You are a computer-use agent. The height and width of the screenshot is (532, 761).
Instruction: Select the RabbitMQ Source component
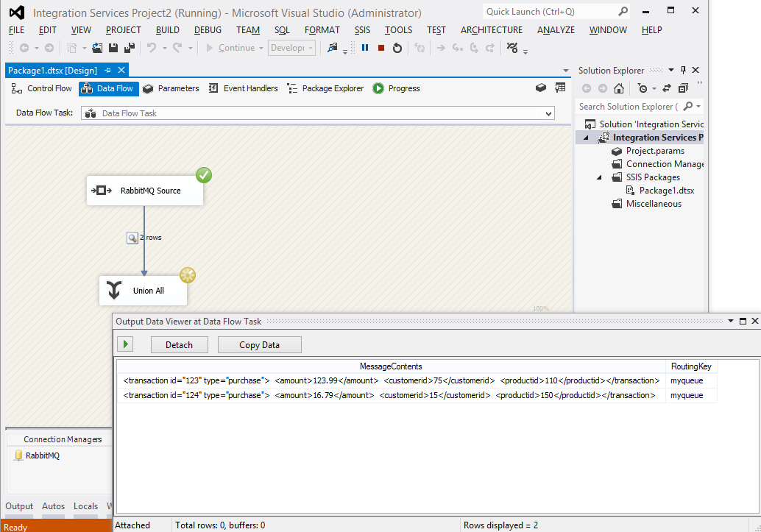pyautogui.click(x=145, y=191)
